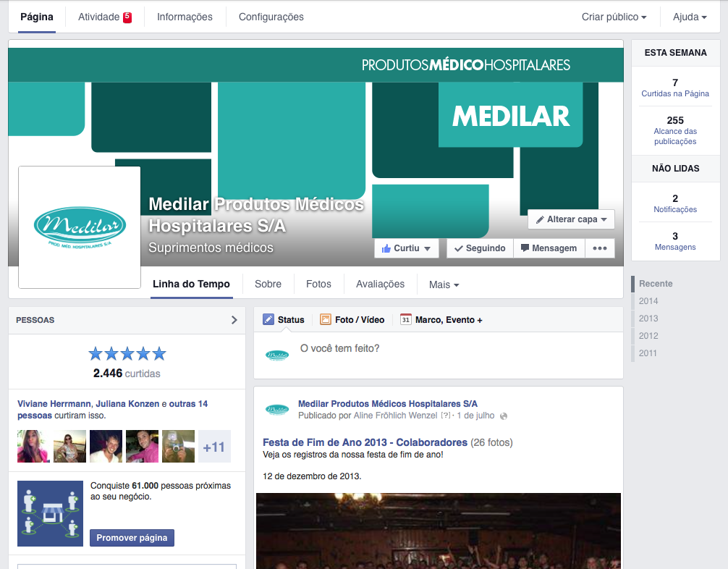Open the Fotos tab
This screenshot has height=569, width=728.
tap(318, 284)
